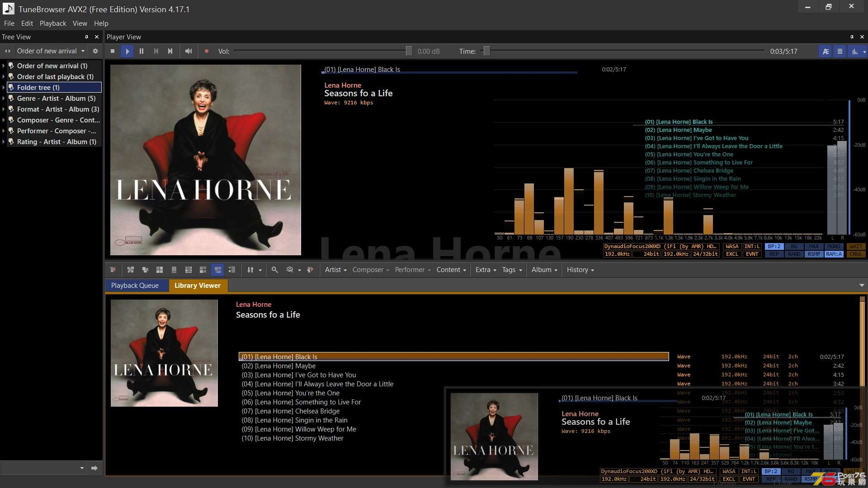Image resolution: width=868 pixels, height=488 pixels.
Task: Click the REC record button icon
Action: (206, 51)
